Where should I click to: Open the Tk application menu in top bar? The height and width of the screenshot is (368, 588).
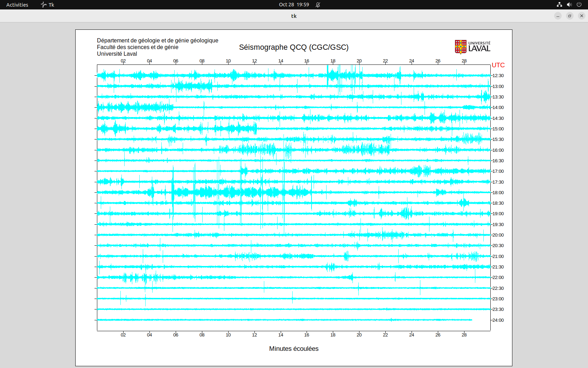click(x=48, y=5)
